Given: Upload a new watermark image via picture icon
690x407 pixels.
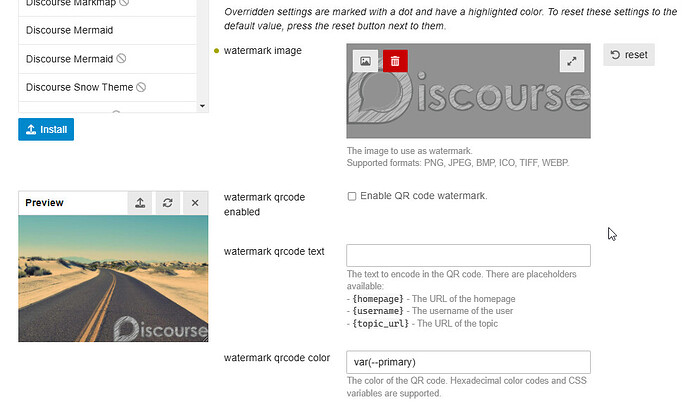Looking at the screenshot, I should pyautogui.click(x=365, y=61).
